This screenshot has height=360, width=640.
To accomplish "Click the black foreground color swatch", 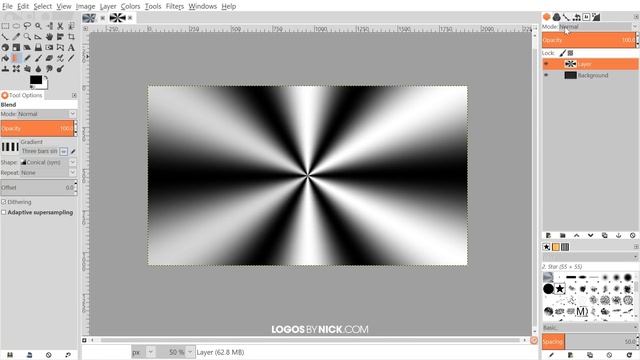I will (36, 80).
